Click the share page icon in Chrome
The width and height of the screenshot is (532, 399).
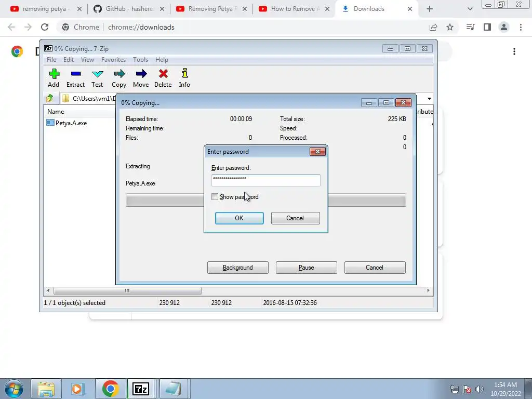(x=433, y=27)
